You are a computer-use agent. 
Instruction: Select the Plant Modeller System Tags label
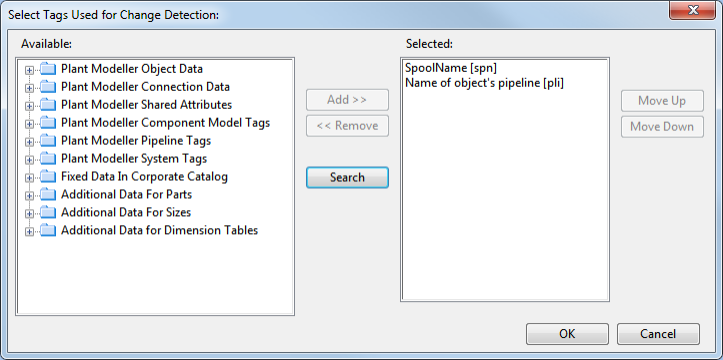coord(134,159)
